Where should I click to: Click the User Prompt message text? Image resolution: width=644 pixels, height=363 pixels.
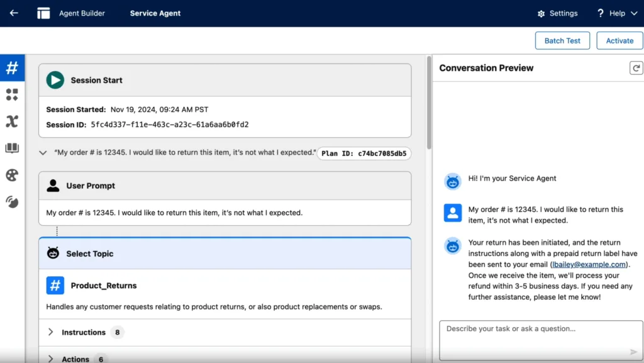coord(174,213)
